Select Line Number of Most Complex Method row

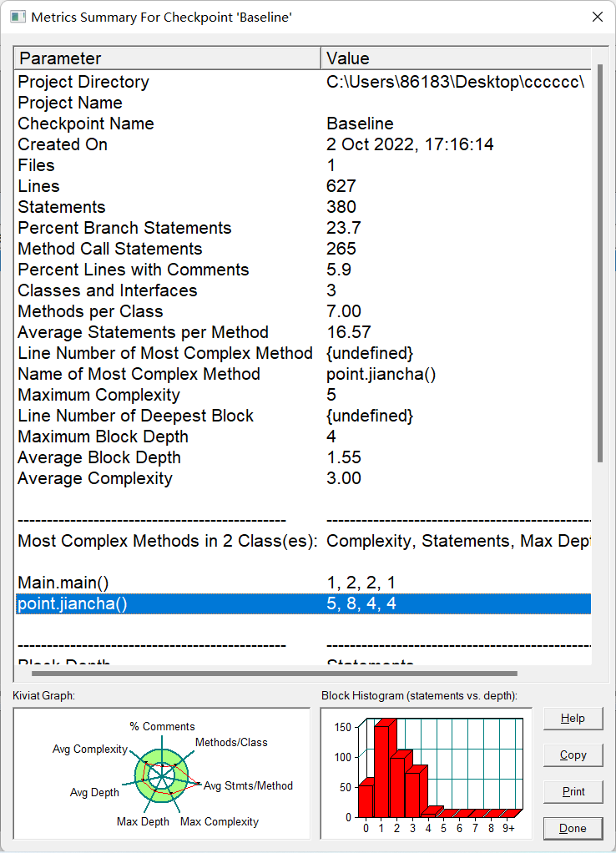303,353
